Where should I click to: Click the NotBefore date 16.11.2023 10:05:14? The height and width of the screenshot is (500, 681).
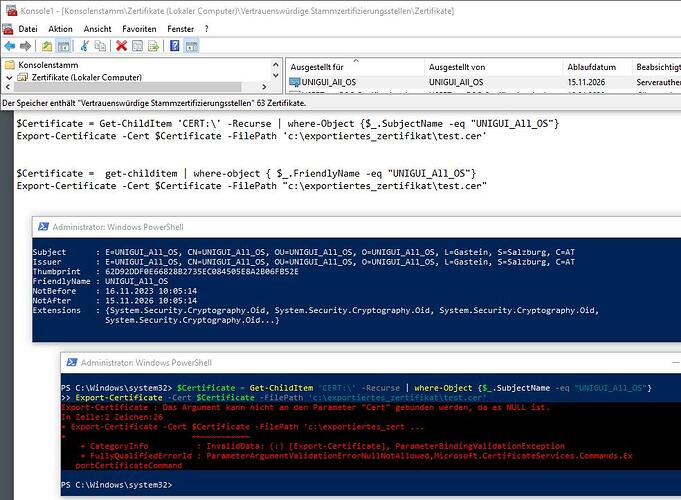(151, 291)
